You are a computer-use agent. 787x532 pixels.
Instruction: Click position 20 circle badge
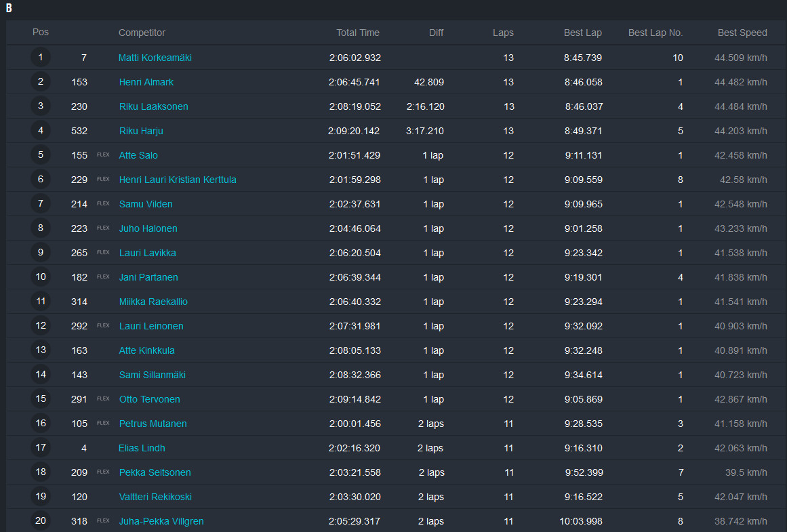41,521
